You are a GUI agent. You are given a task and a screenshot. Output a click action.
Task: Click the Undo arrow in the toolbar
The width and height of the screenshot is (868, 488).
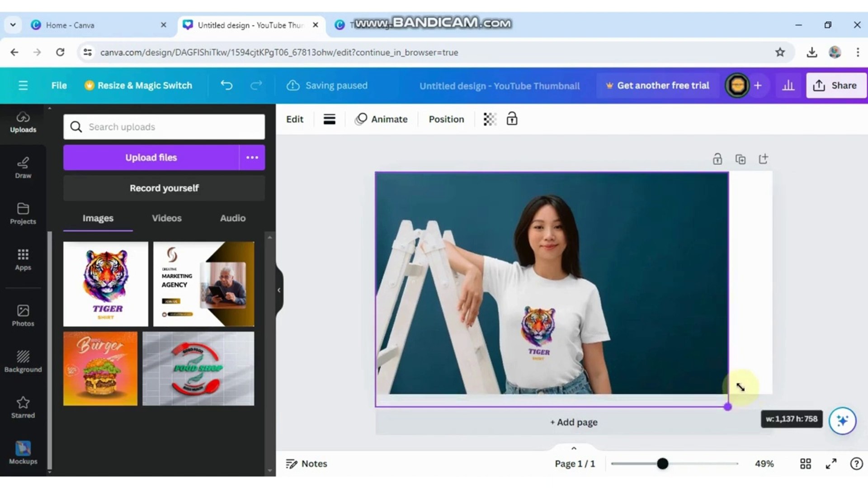coord(226,85)
